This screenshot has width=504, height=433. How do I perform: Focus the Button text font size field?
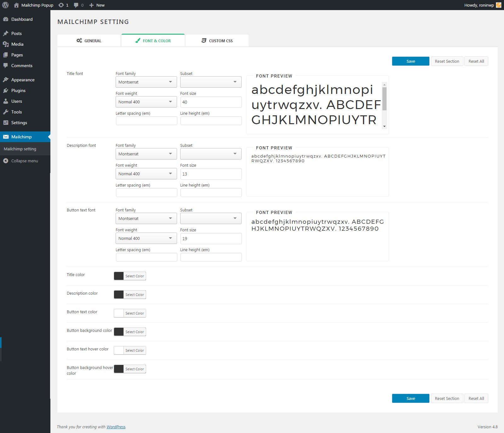[x=211, y=239]
